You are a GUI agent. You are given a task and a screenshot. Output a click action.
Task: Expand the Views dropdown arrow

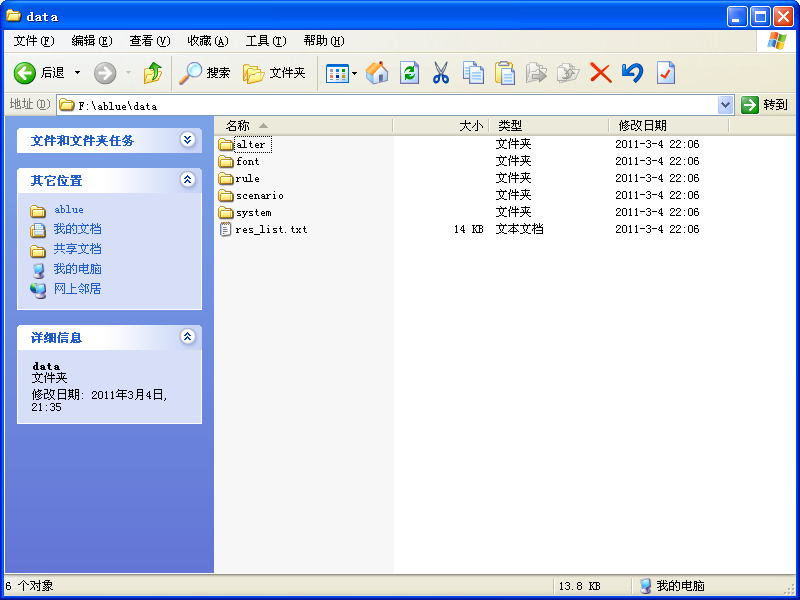355,73
